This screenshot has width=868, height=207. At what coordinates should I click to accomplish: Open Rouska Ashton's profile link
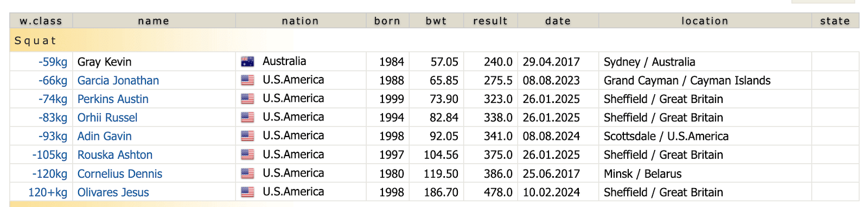point(115,155)
